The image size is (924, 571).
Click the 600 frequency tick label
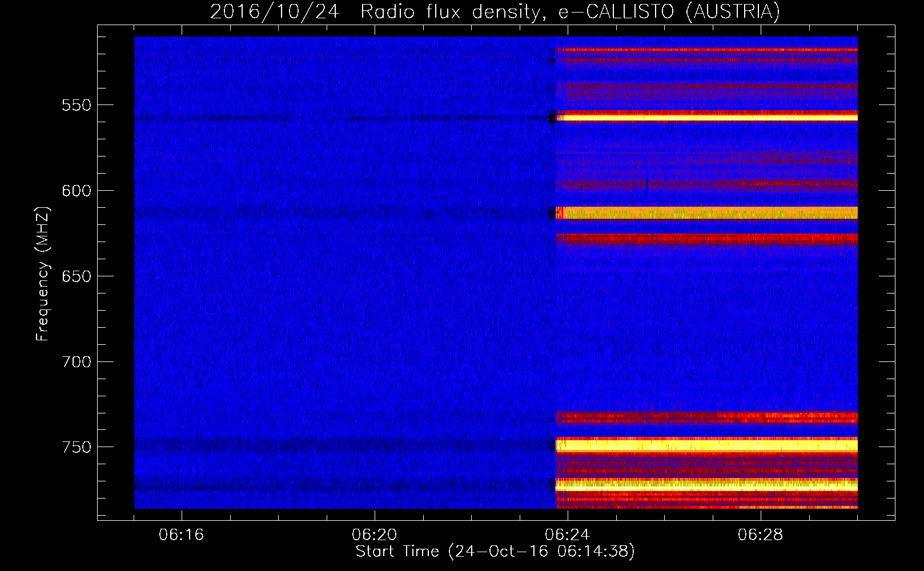(x=77, y=191)
